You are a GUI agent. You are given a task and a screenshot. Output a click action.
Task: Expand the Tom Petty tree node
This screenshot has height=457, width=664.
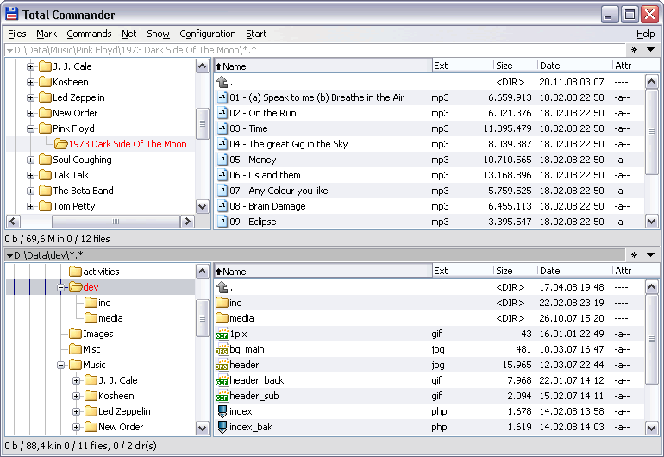coord(30,206)
